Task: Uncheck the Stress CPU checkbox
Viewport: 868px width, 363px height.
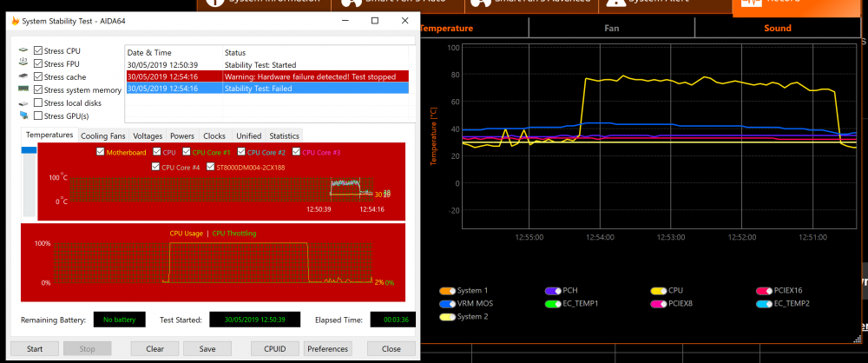Action: pyautogui.click(x=38, y=50)
